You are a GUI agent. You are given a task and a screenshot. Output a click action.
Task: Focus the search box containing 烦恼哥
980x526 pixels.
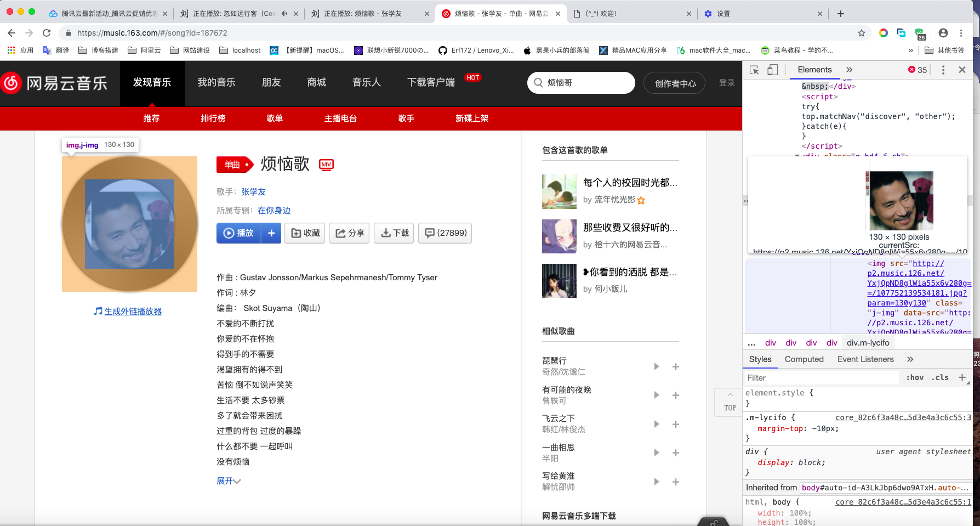click(x=581, y=83)
